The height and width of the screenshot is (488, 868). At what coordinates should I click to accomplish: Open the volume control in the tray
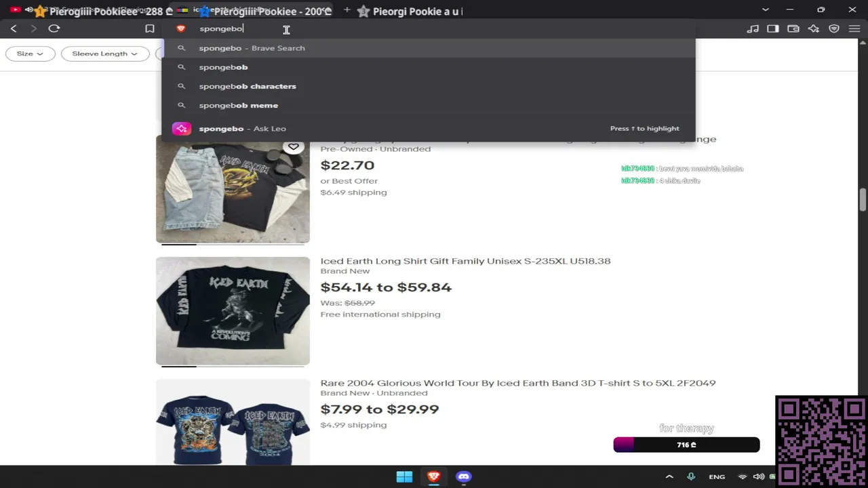tap(759, 476)
